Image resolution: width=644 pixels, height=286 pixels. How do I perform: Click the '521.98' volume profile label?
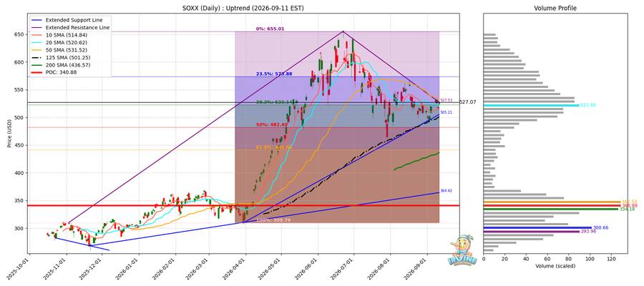(587, 105)
